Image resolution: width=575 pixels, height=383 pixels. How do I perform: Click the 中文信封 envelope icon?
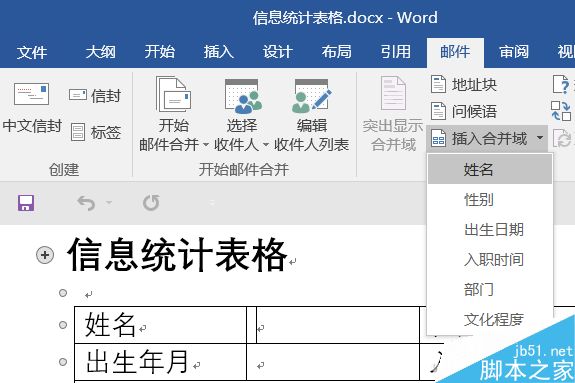(32, 94)
